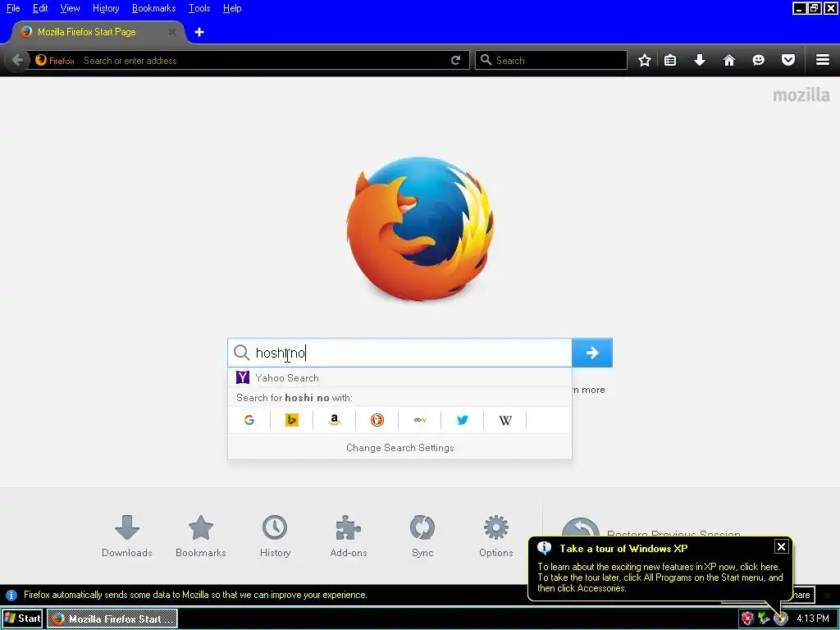
Task: Open the File menu
Action: pyautogui.click(x=13, y=8)
